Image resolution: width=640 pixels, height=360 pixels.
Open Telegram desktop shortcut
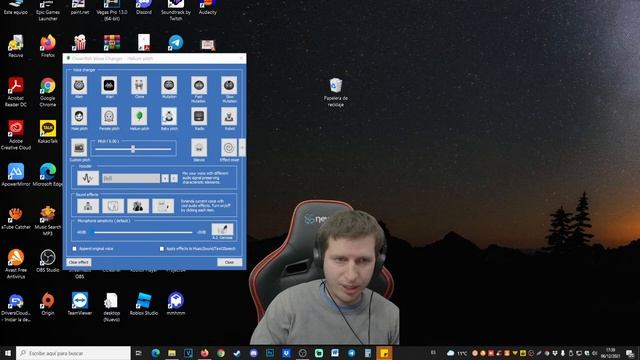[x=176, y=42]
